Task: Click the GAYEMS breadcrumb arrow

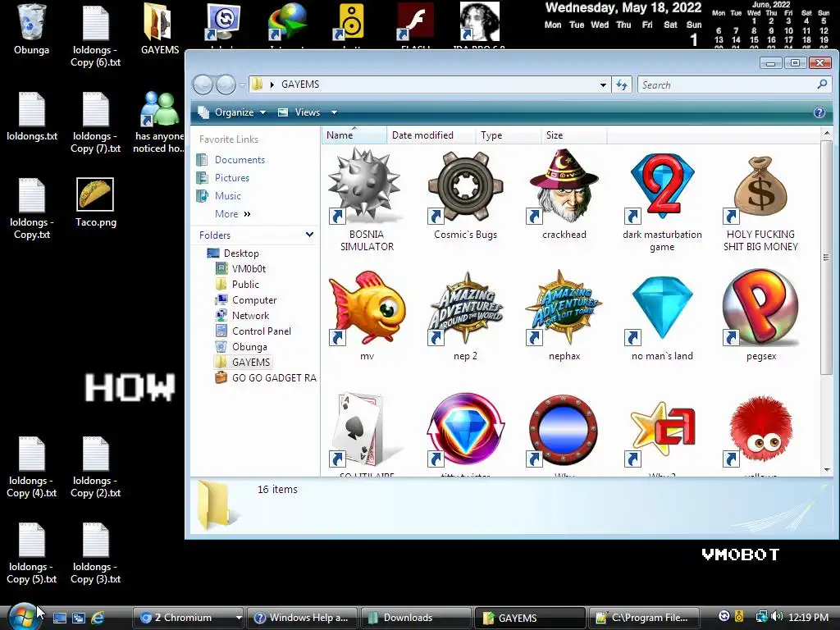Action: [272, 84]
